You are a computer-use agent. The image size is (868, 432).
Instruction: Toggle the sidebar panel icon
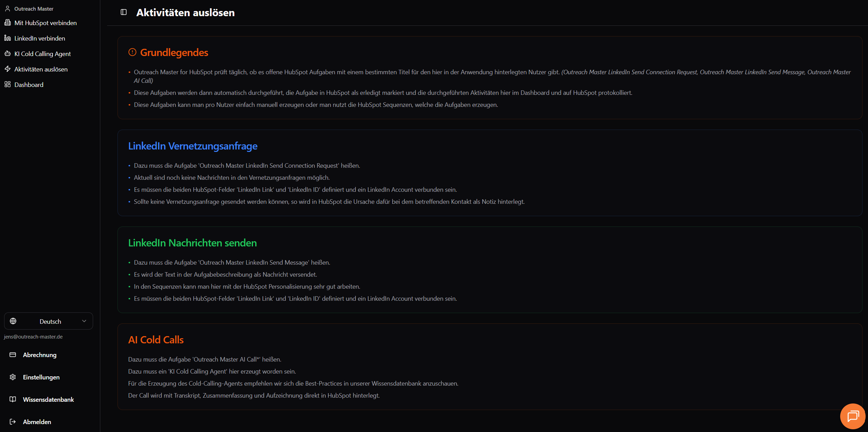[x=124, y=12]
